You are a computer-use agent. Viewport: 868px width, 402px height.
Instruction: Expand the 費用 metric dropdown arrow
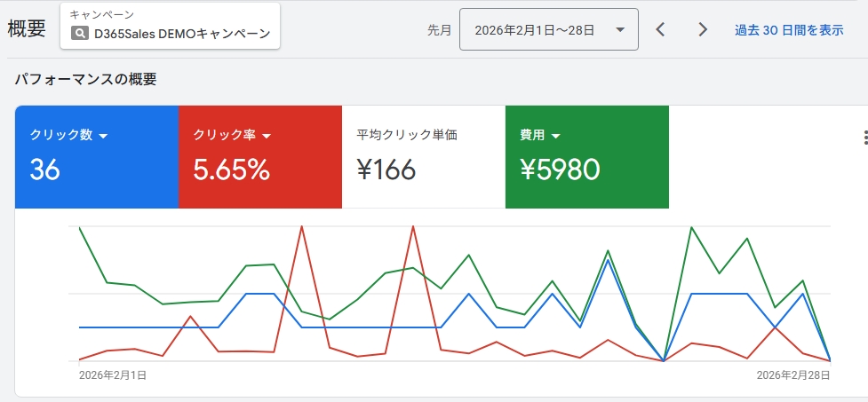point(556,136)
